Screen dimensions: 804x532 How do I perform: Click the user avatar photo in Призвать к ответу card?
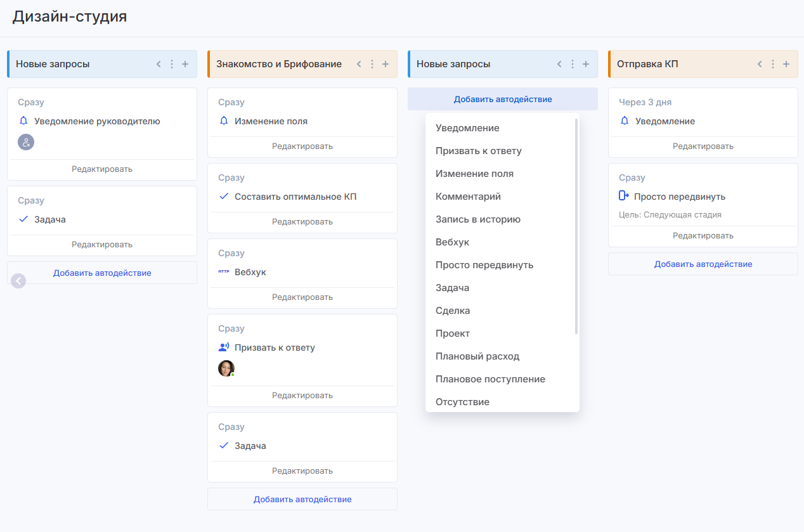(226, 368)
